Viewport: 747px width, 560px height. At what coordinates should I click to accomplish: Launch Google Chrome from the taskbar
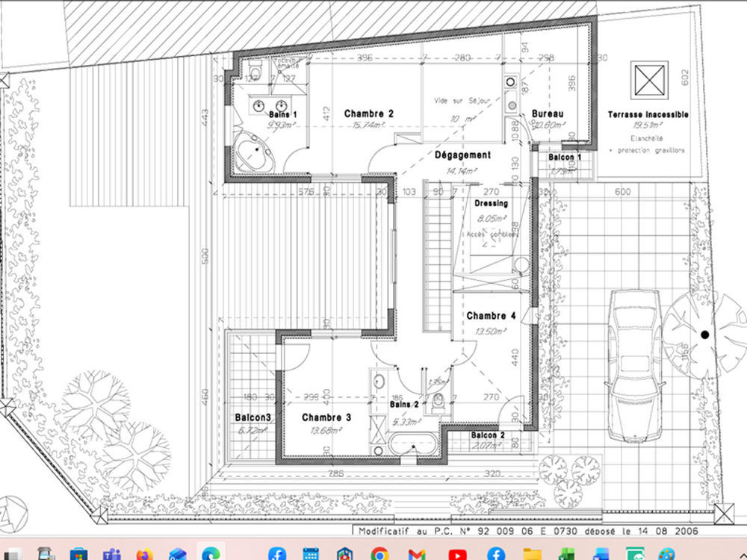pos(381,553)
